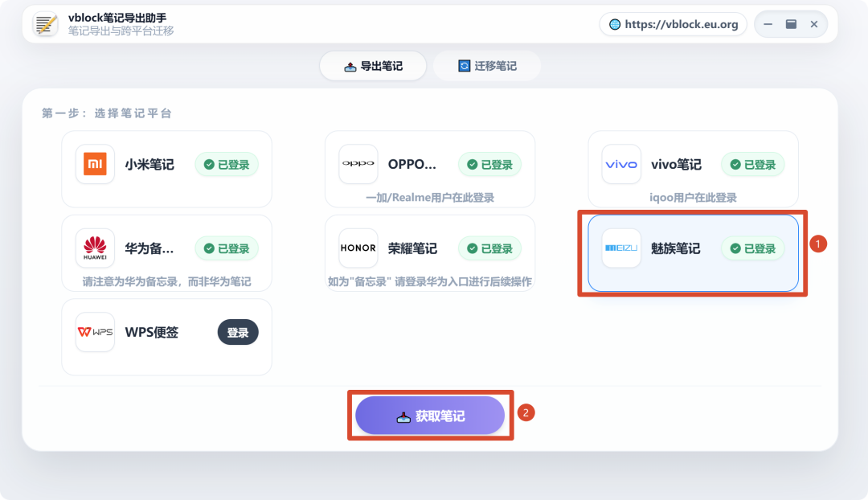
Task: Select the vivo笔记 platform name
Action: [x=676, y=165]
